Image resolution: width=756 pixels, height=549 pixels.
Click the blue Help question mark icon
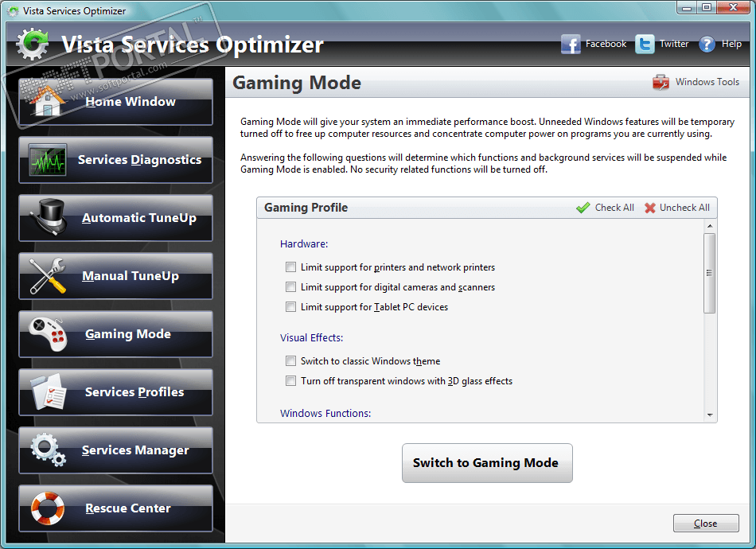(x=707, y=45)
